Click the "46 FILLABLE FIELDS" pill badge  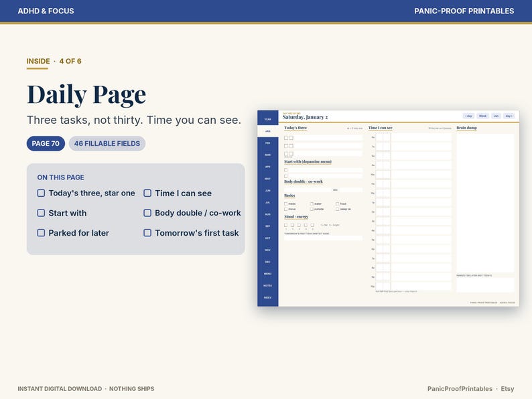107,143
